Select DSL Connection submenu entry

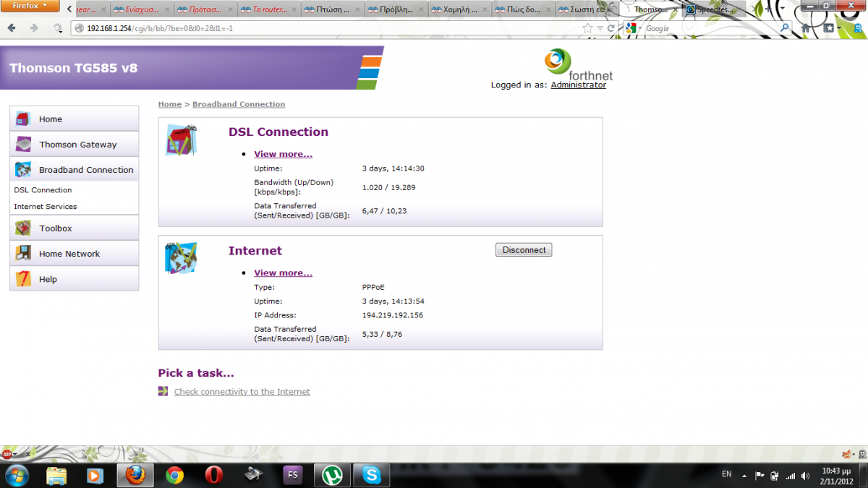click(43, 190)
